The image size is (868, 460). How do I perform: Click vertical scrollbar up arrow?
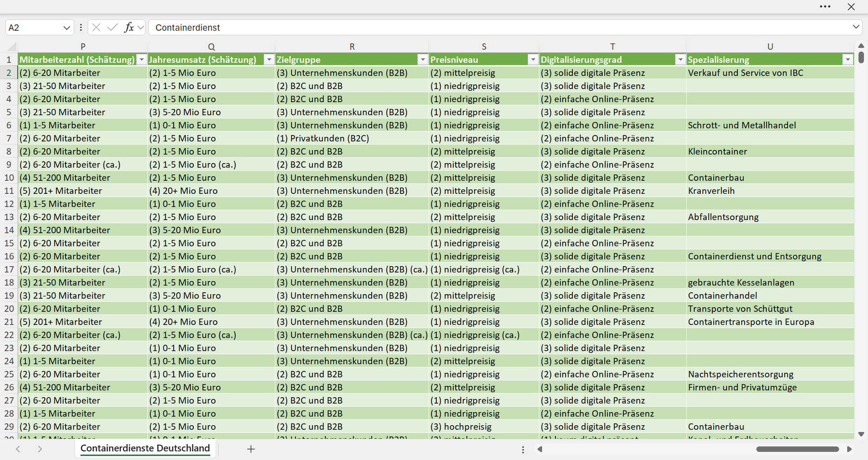[861, 46]
